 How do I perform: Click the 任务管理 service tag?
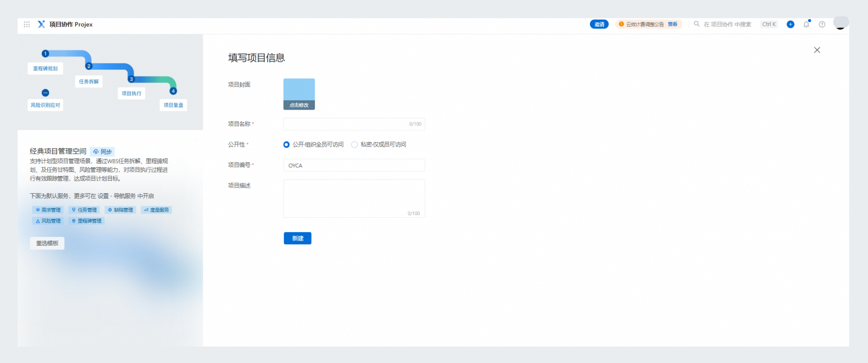click(x=84, y=210)
